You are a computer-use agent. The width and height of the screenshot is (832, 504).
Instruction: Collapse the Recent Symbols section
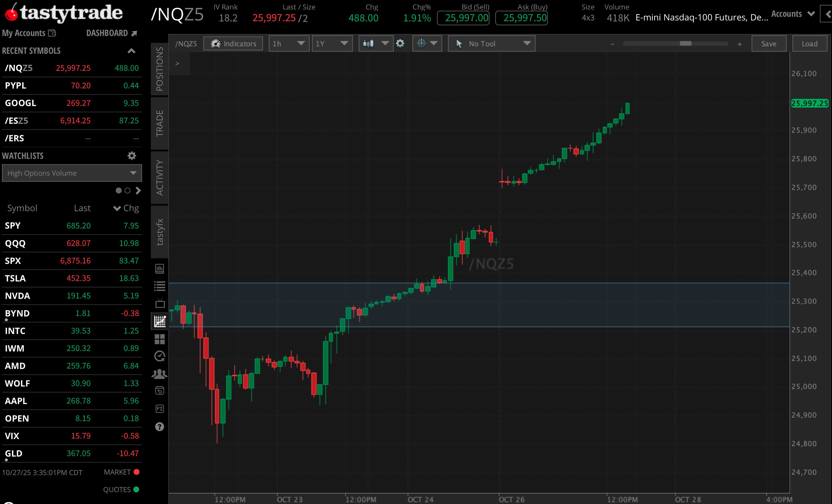[x=131, y=51]
